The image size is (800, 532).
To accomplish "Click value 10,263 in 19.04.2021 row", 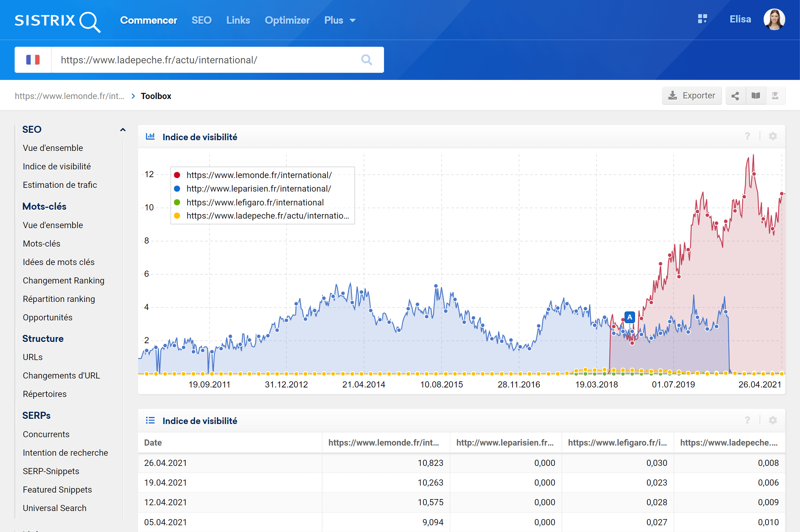I will pyautogui.click(x=430, y=483).
